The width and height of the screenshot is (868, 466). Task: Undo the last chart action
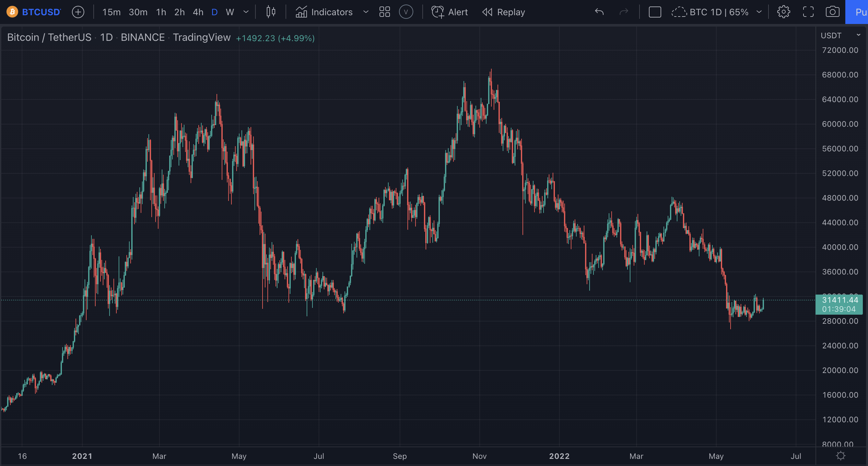(x=599, y=12)
